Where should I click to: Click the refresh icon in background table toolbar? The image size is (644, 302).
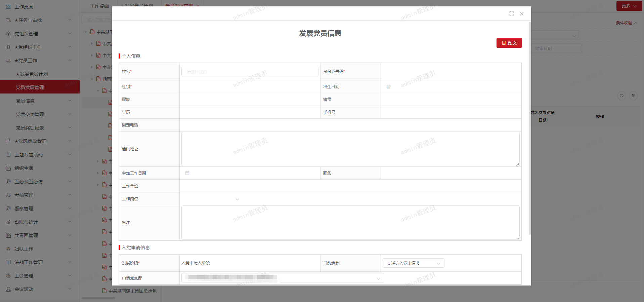tap(622, 96)
